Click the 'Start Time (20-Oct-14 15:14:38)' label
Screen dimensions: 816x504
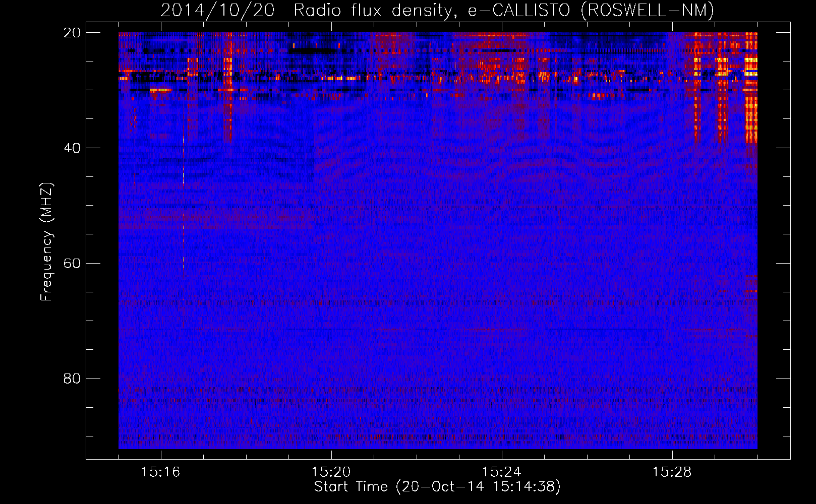[x=437, y=487]
